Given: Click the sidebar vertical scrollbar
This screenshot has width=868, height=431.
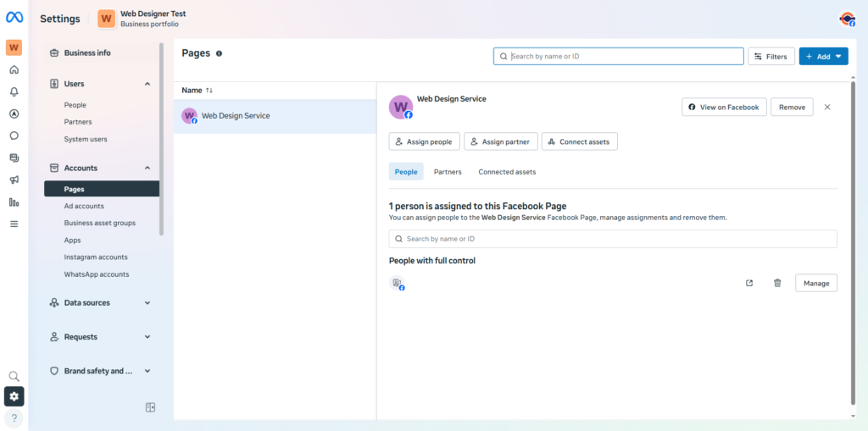Looking at the screenshot, I should (162, 140).
